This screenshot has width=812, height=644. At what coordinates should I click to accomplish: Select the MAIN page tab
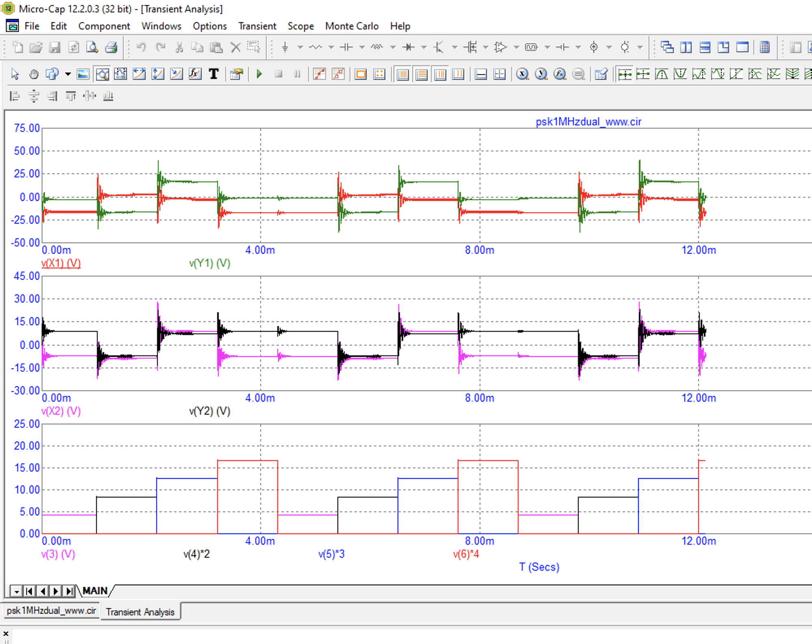[95, 591]
